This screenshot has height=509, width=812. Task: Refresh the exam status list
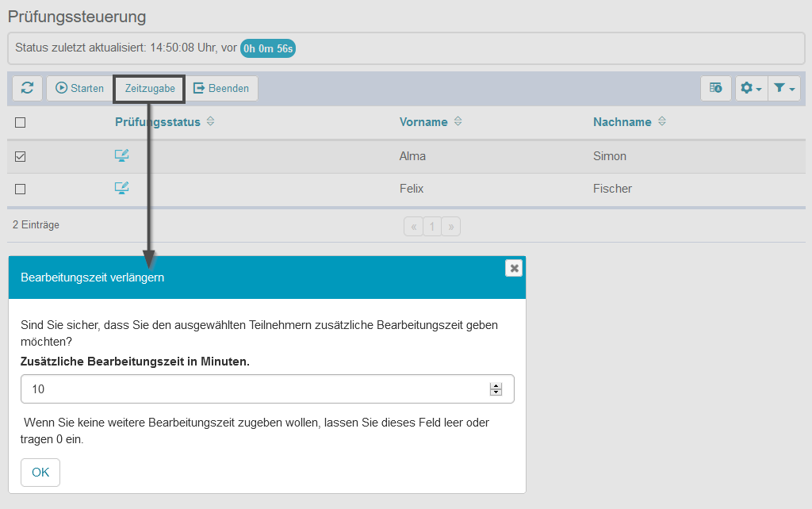27,88
